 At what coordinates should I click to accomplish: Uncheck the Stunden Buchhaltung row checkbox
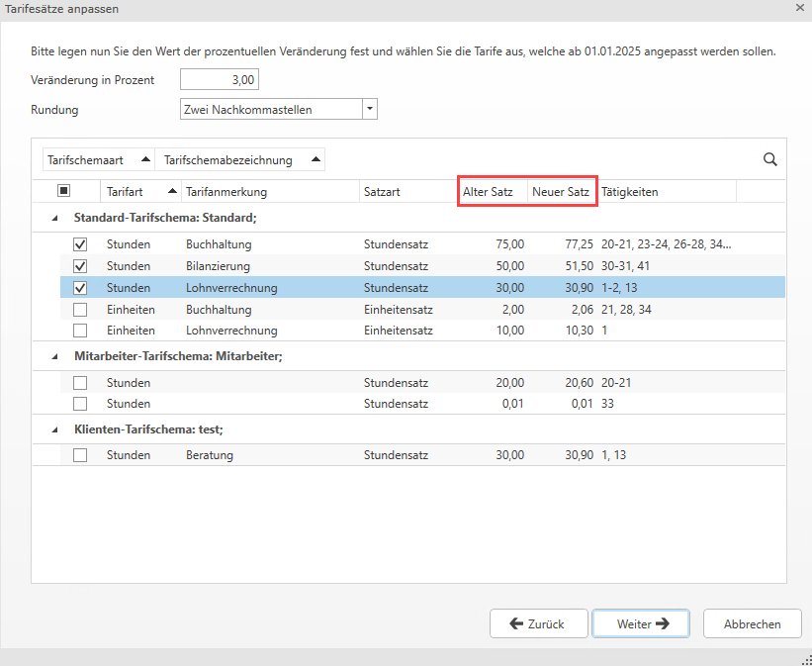tap(80, 244)
